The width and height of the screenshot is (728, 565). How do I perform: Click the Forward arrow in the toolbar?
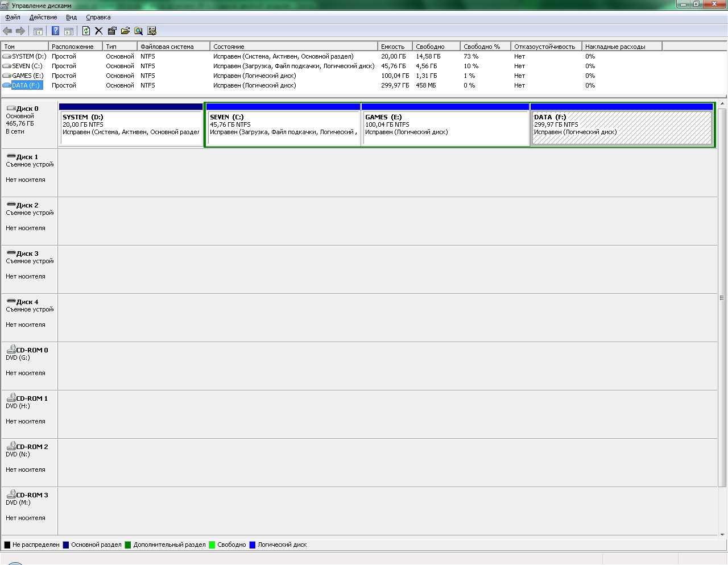coord(20,31)
